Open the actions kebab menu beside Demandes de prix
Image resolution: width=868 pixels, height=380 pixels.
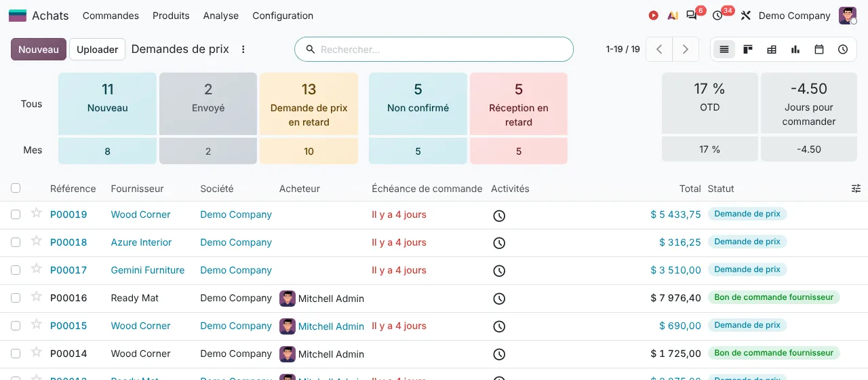point(243,50)
